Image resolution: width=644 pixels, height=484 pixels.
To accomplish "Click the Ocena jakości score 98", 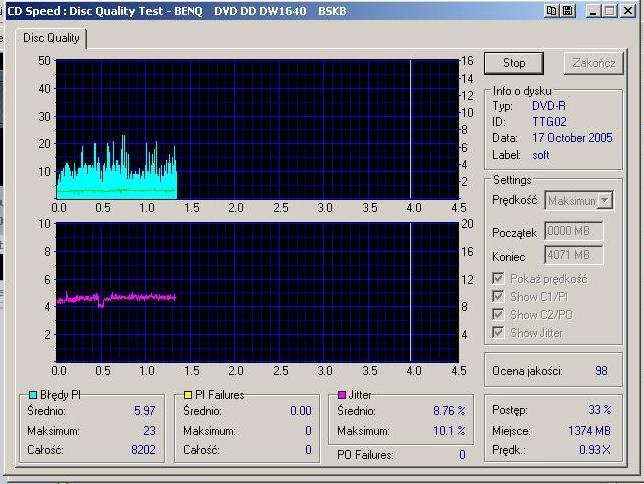I will [601, 371].
